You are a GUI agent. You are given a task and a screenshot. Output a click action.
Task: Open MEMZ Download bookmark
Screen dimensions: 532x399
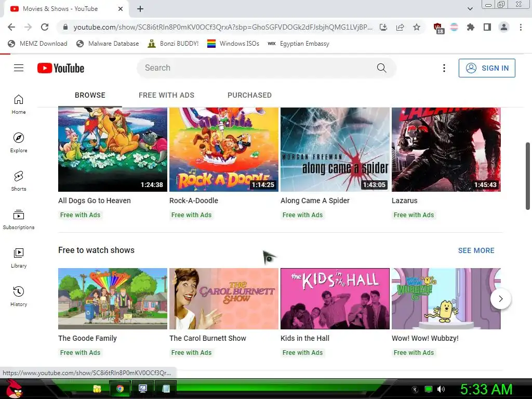coord(37,44)
